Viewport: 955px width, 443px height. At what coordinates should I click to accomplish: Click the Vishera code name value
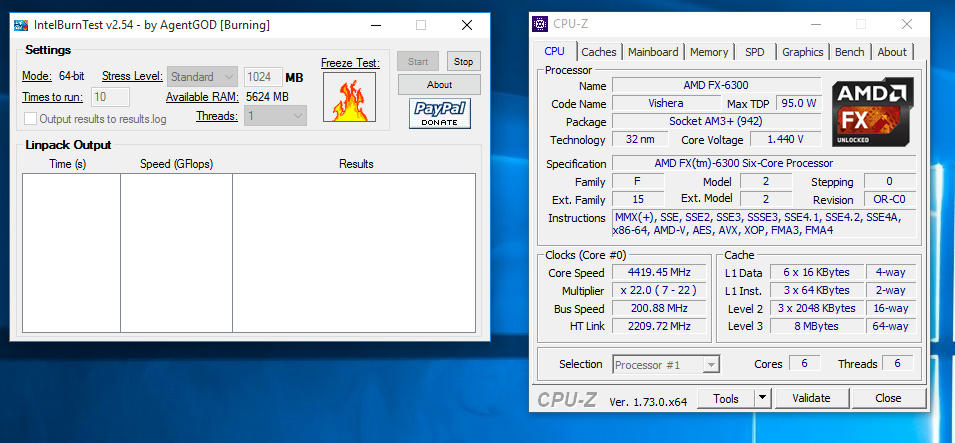tap(666, 103)
